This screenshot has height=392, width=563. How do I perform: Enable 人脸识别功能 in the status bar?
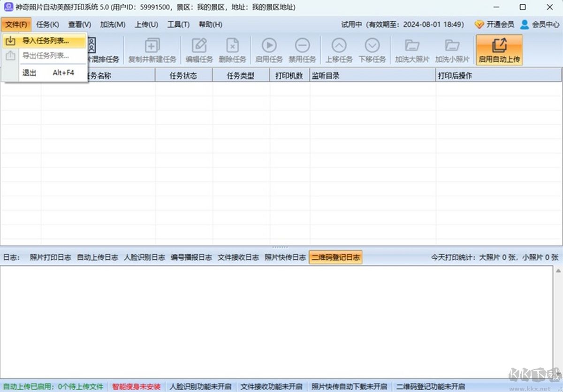point(200,387)
